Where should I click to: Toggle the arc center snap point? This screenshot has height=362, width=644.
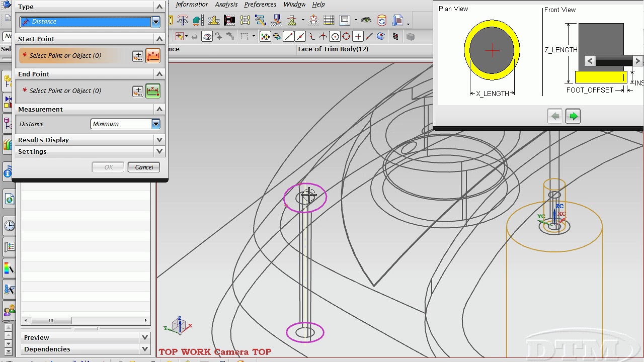pyautogui.click(x=335, y=36)
